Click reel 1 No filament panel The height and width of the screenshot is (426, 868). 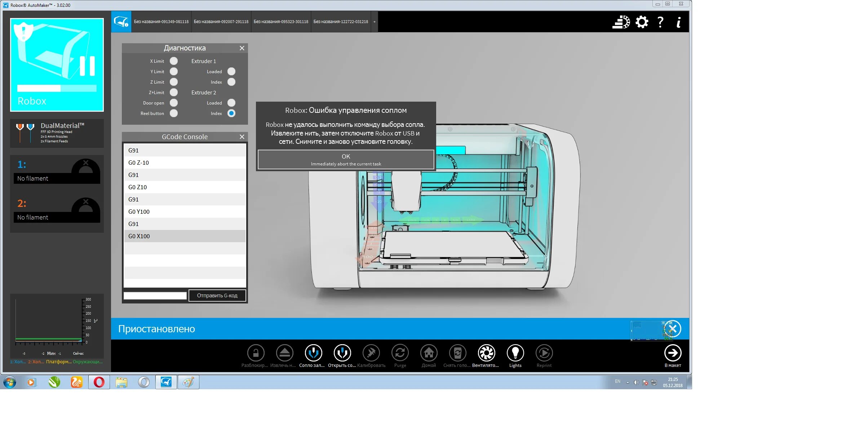57,171
